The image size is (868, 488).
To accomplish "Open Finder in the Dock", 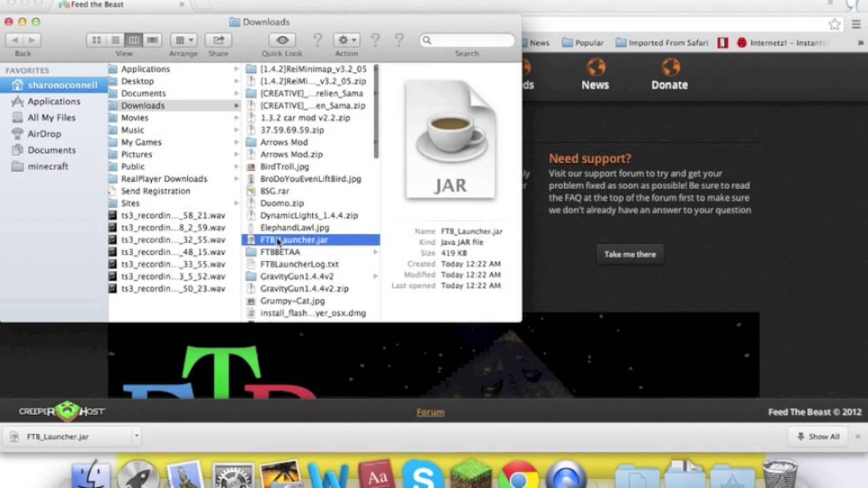I will click(91, 475).
